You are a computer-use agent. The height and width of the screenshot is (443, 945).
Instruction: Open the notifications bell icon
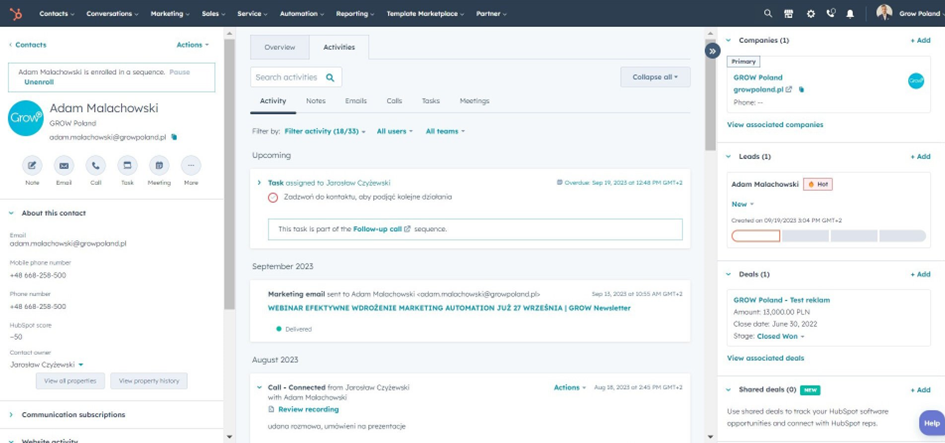(x=850, y=13)
